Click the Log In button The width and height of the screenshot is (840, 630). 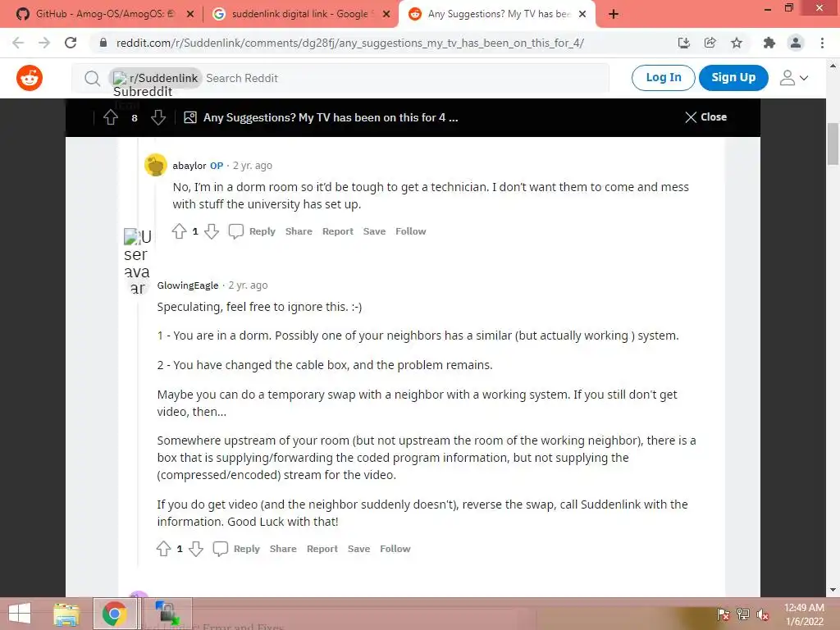pos(663,78)
